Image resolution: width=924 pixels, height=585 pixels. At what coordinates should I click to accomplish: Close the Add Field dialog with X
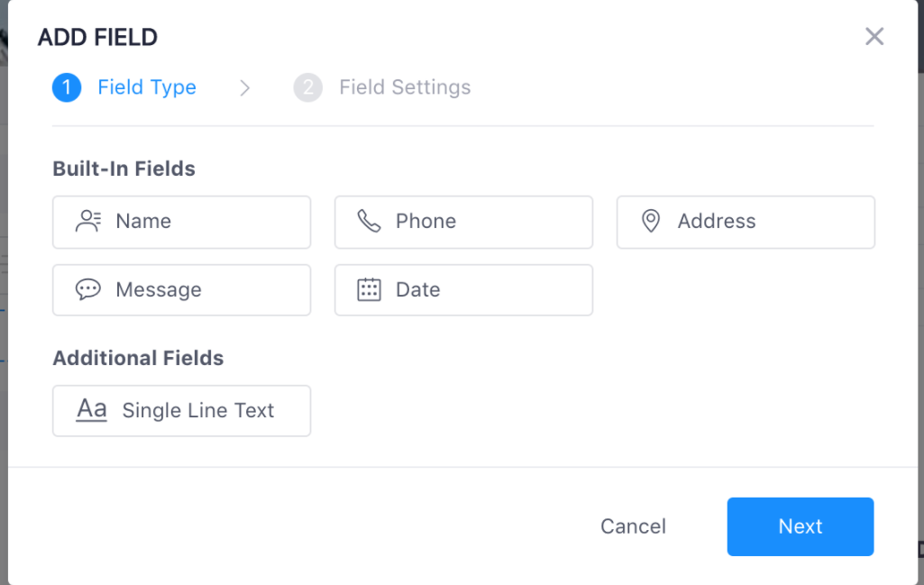point(874,37)
